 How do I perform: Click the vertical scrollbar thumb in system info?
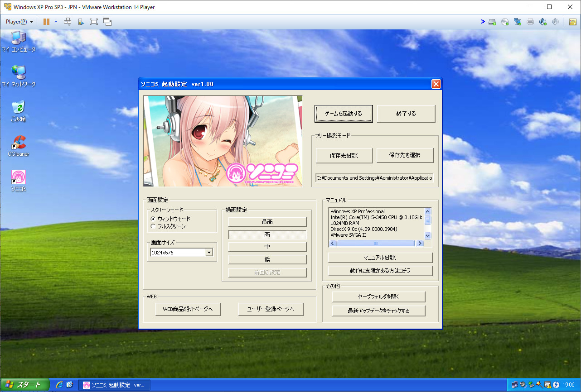pos(428,220)
